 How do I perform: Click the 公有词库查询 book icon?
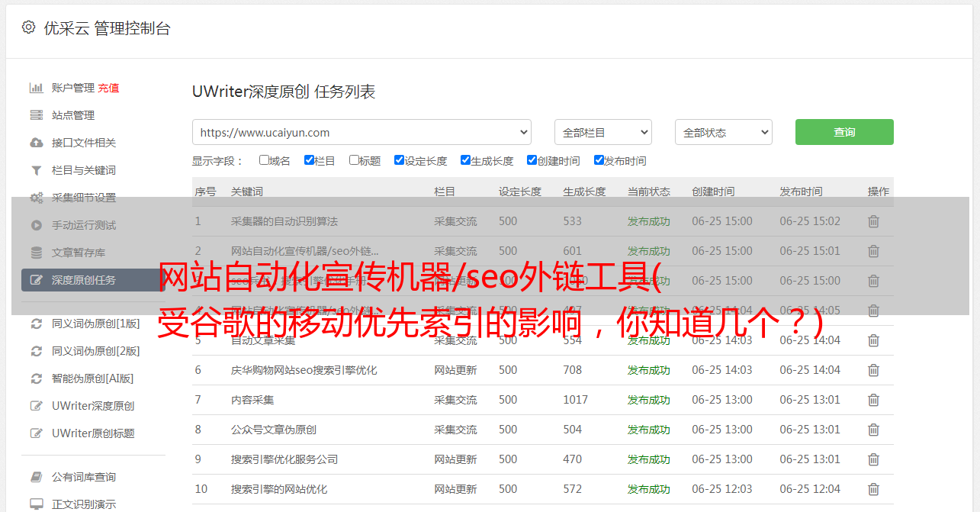pos(36,477)
